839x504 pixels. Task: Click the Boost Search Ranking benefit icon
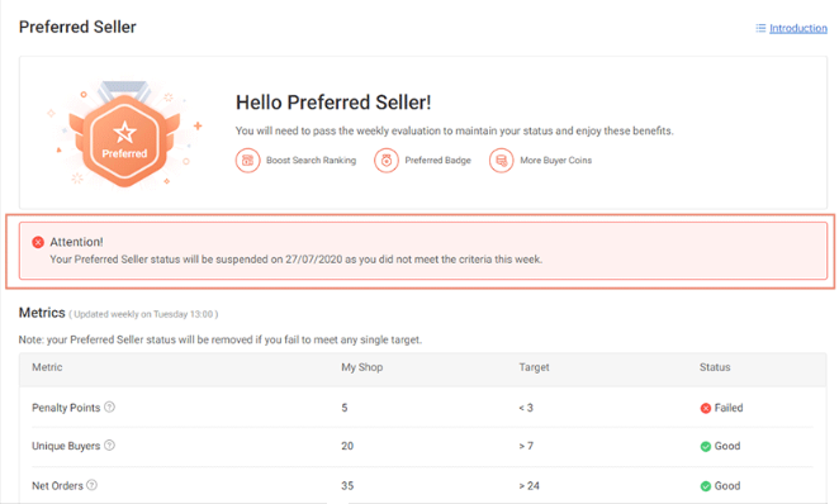247,160
